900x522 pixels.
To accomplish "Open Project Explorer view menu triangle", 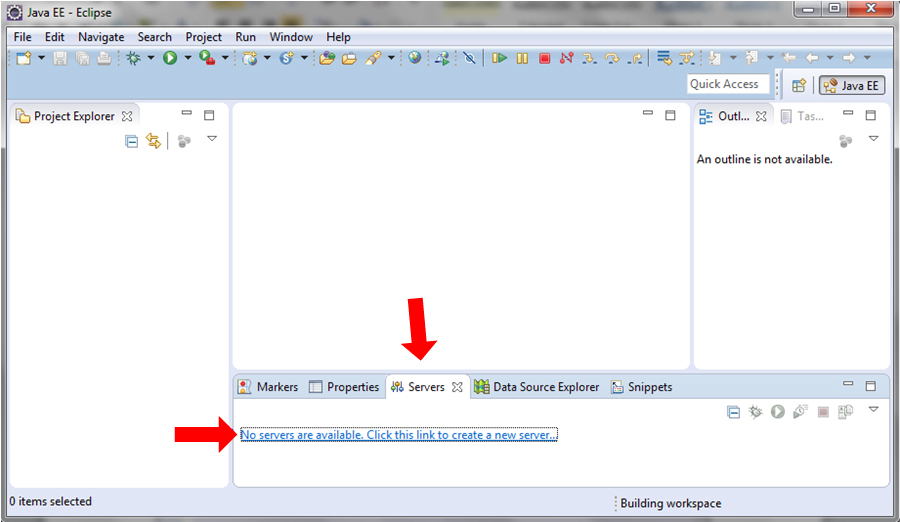I will click(x=212, y=139).
